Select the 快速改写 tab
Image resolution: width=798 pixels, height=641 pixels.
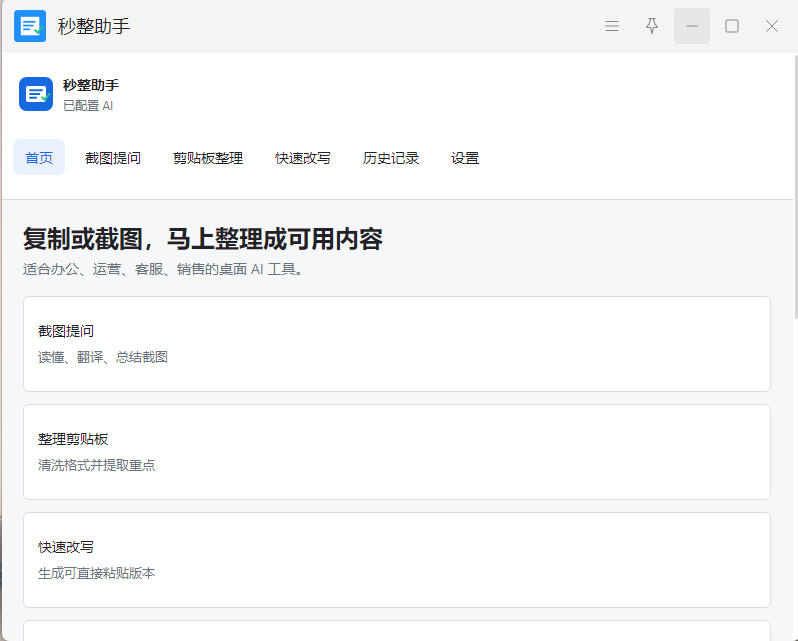[x=303, y=158]
